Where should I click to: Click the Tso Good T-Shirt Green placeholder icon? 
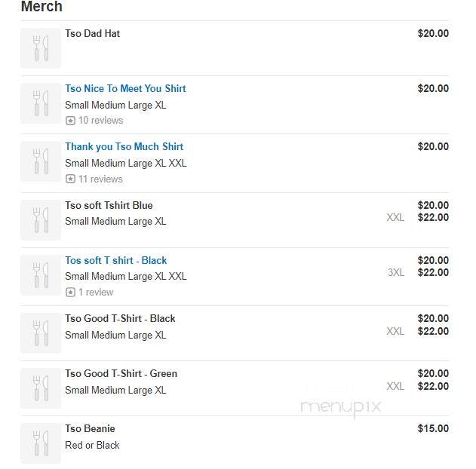pyautogui.click(x=41, y=388)
